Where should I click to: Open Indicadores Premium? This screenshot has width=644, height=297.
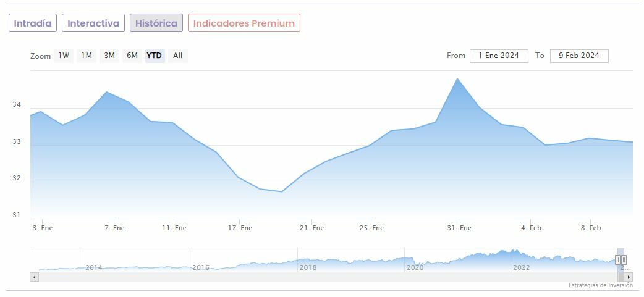coord(244,23)
